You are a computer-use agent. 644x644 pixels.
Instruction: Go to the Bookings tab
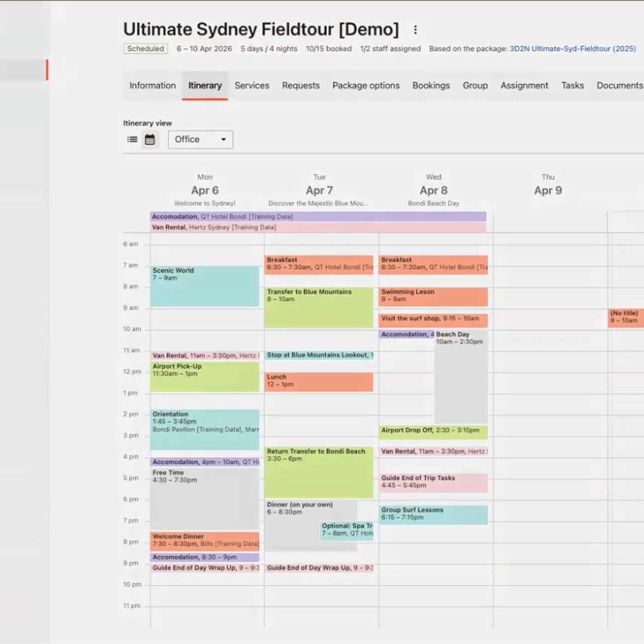point(431,86)
